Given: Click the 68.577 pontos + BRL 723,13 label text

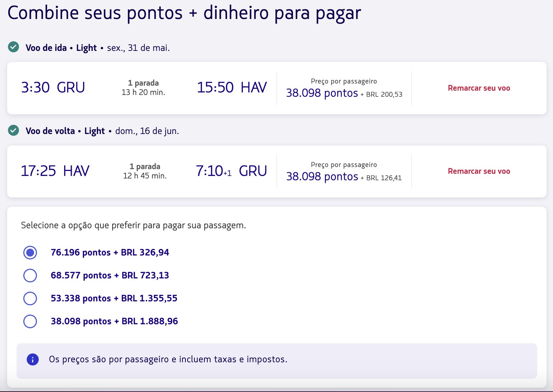Looking at the screenshot, I should 110,276.
